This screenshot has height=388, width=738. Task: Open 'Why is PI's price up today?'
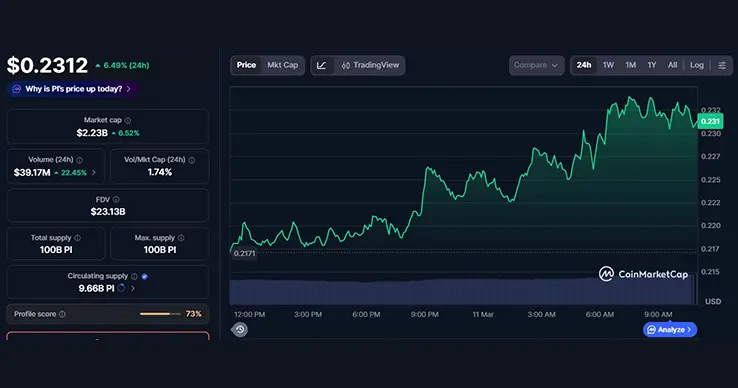(x=73, y=89)
